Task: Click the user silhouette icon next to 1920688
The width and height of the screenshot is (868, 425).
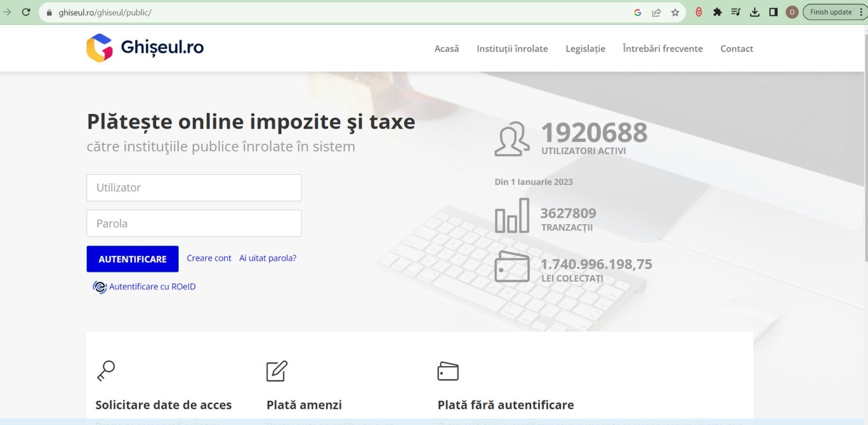Action: click(x=512, y=138)
